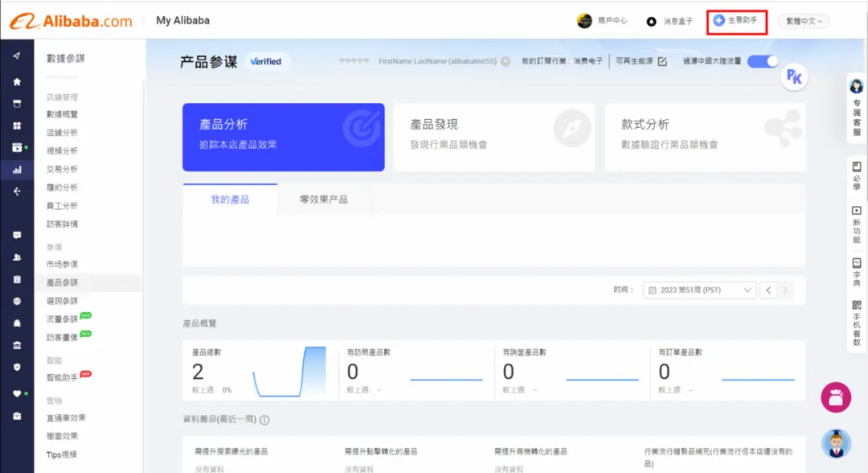
Task: Select 產品參謀 in the side menu
Action: point(62,282)
